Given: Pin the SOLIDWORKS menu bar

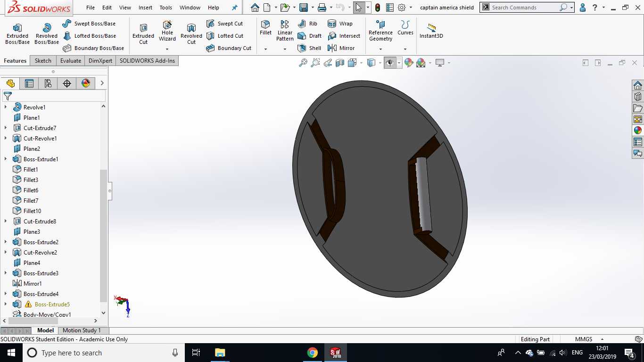Looking at the screenshot, I should [x=235, y=8].
